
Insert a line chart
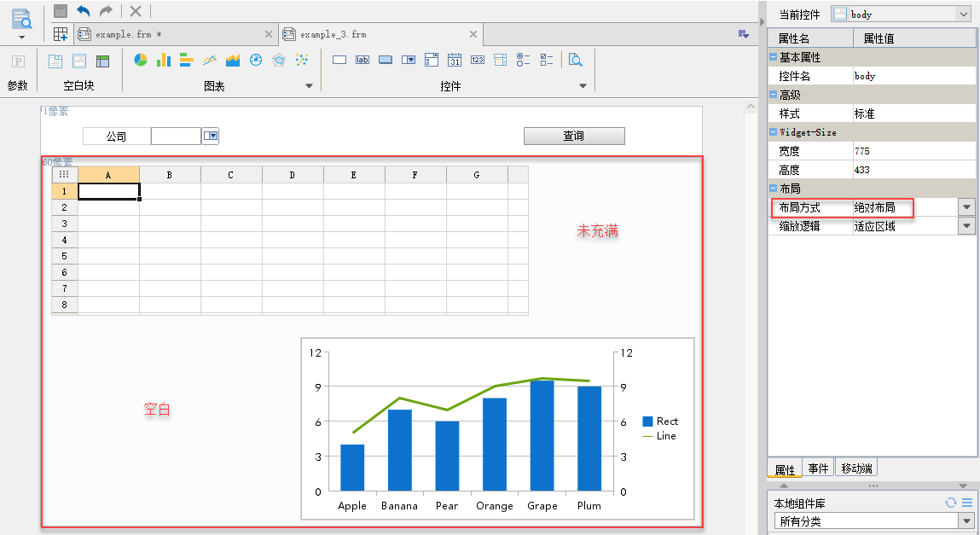[x=210, y=60]
